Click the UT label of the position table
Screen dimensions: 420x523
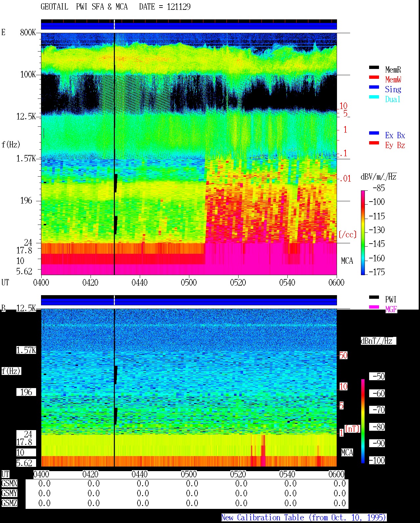5,474
